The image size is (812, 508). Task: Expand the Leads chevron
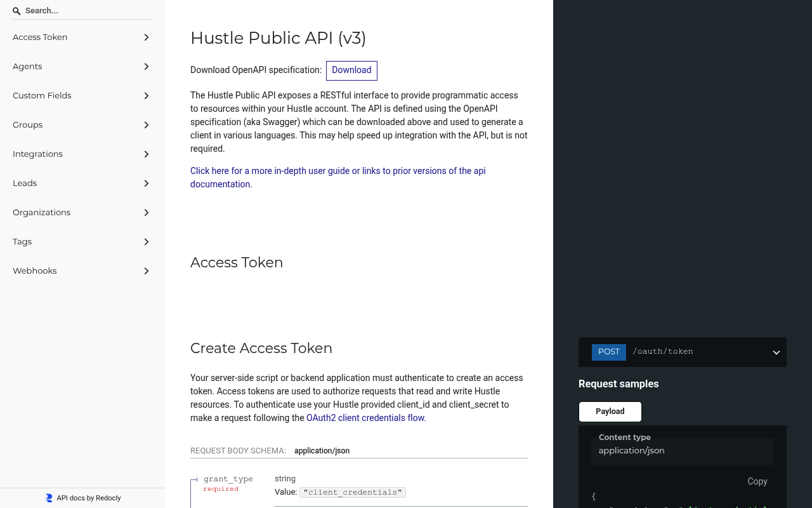coord(147,184)
